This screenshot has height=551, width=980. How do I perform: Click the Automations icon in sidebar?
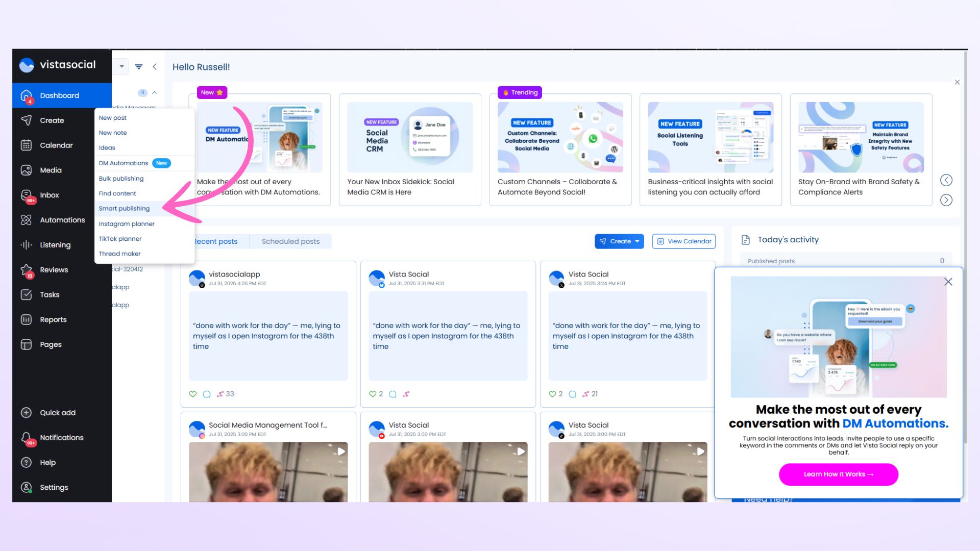click(26, 220)
